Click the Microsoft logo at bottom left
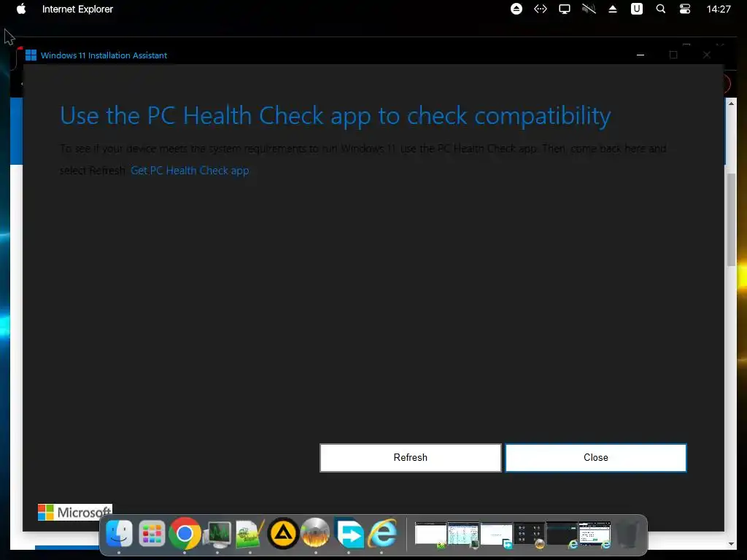The image size is (747, 560). coord(75,513)
